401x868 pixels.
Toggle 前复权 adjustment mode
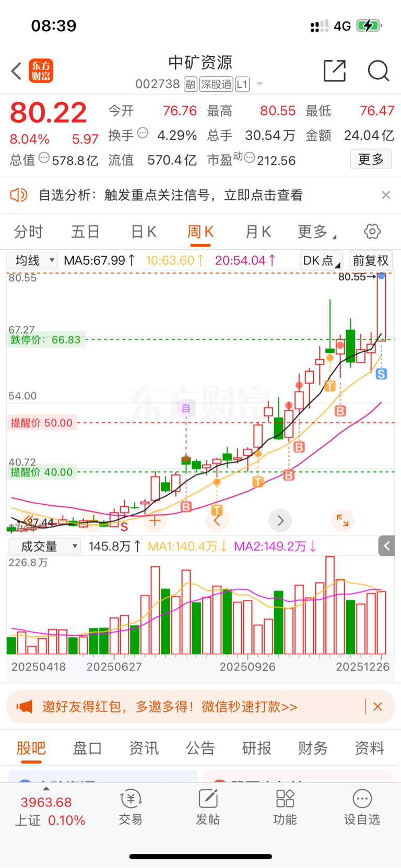371,260
